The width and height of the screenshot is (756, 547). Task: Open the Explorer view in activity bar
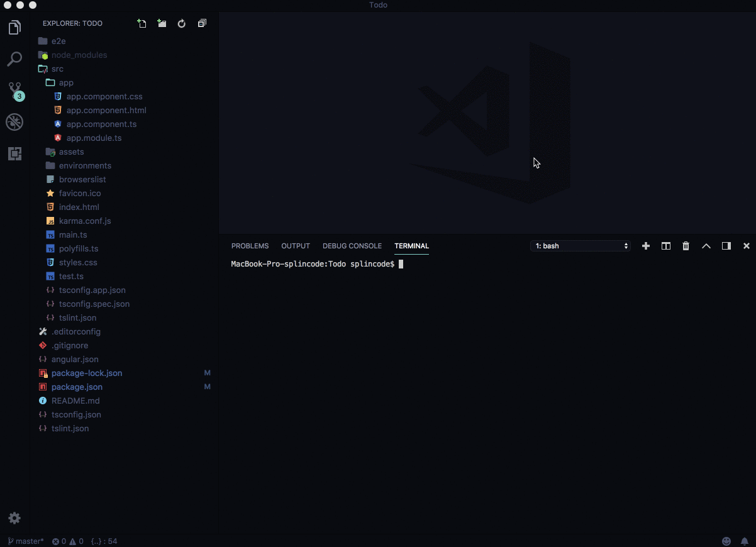[14, 28]
